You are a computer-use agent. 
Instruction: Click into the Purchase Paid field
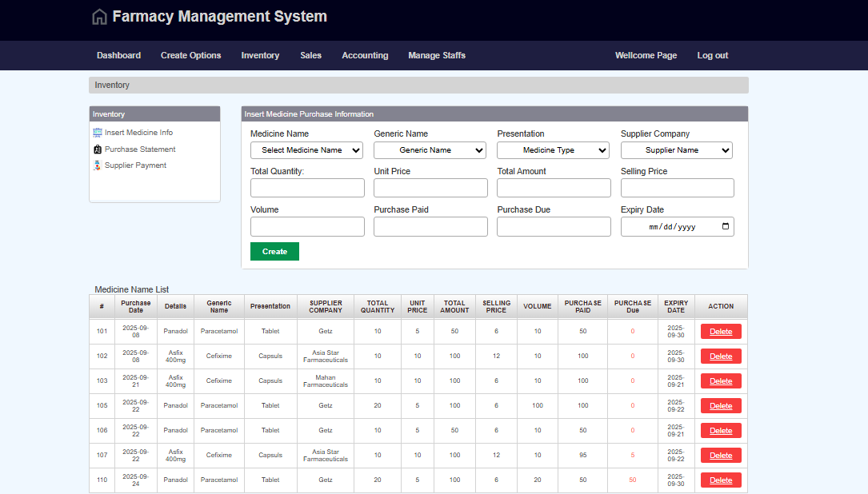click(x=430, y=227)
